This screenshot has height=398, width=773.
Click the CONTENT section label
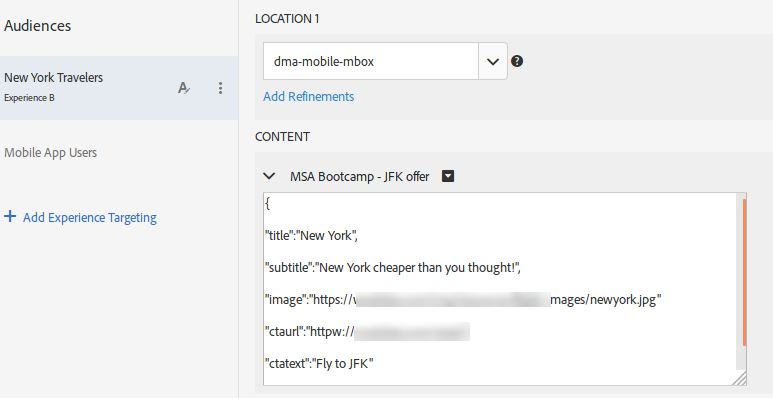click(282, 137)
